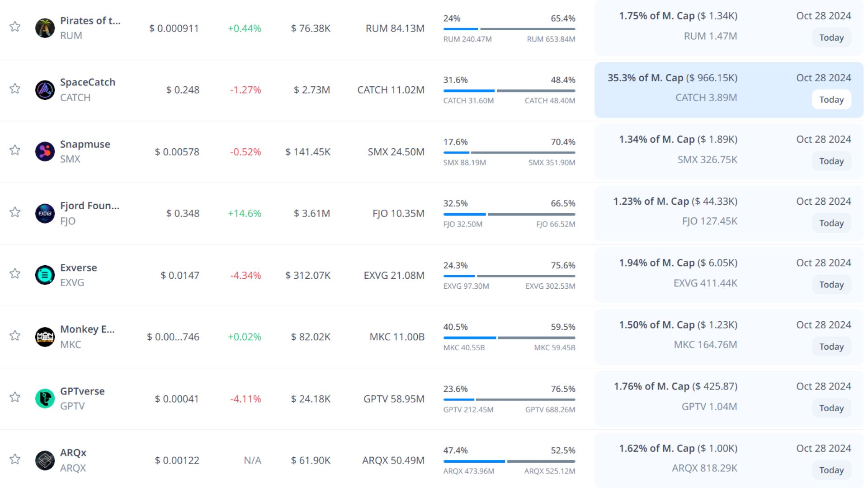Click the Exverse EXVG logo icon
The width and height of the screenshot is (868, 488).
click(45, 275)
